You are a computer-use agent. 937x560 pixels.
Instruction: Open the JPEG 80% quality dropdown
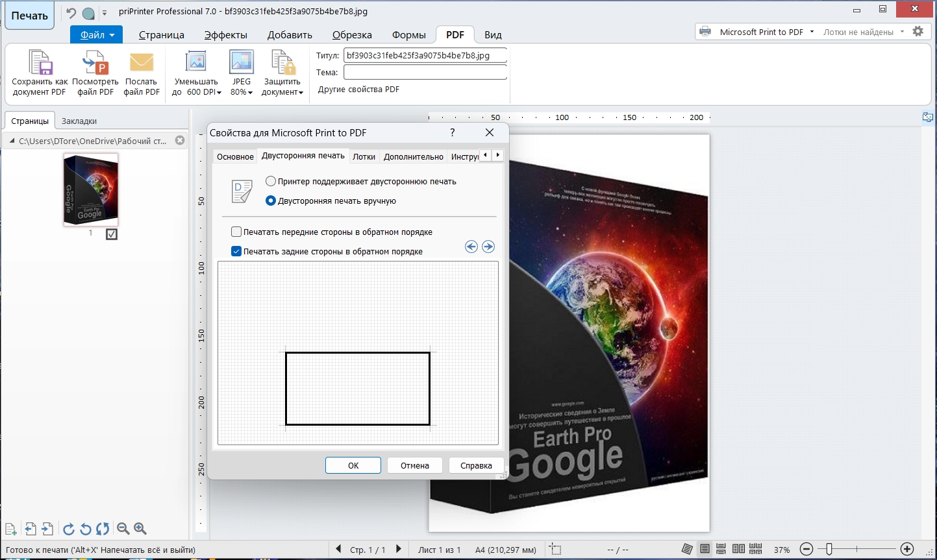tap(250, 93)
